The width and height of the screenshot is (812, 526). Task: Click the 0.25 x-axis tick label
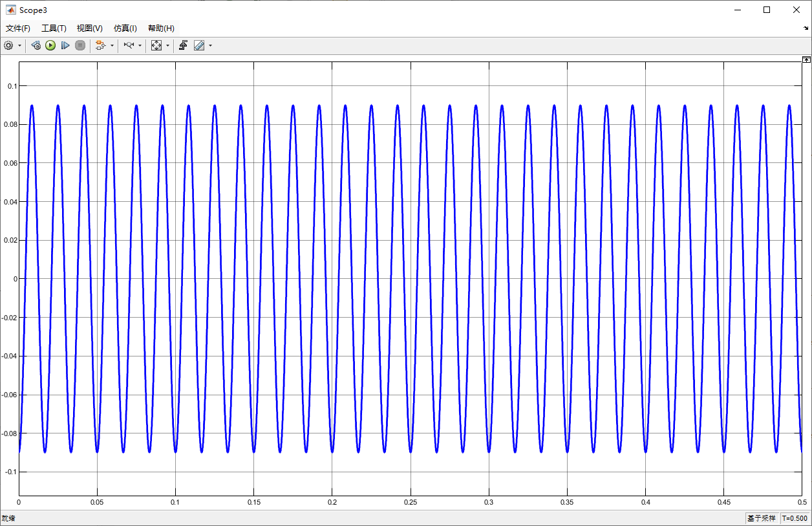(x=411, y=502)
